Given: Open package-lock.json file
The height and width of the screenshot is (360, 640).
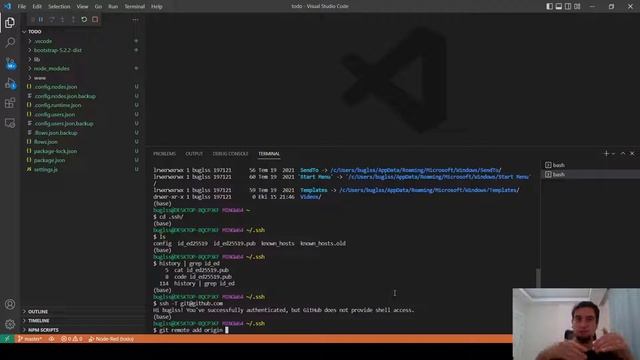Looking at the screenshot, I should [82, 151].
